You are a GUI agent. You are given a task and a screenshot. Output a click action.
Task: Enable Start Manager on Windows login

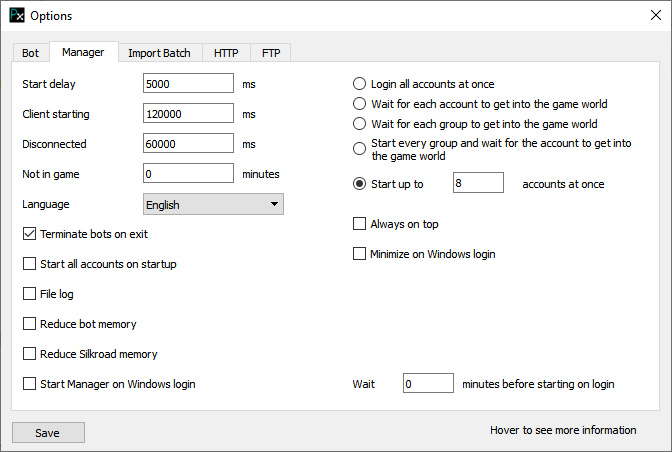click(x=30, y=384)
